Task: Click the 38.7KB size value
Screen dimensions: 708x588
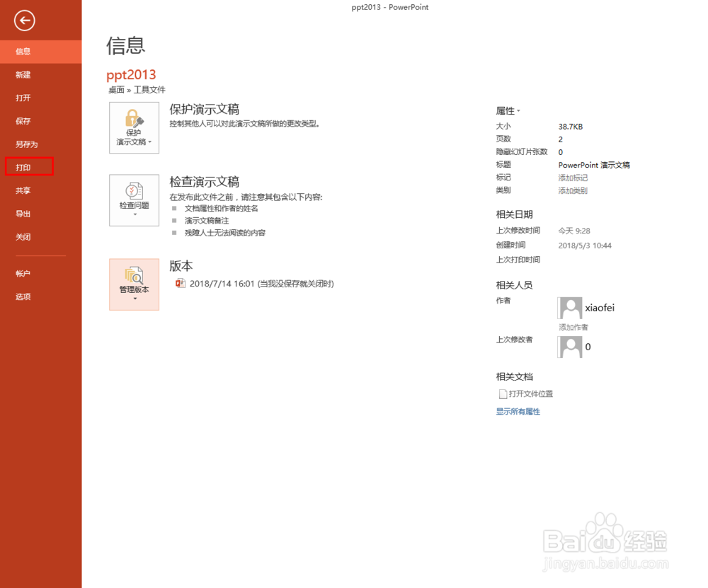Action: click(571, 127)
